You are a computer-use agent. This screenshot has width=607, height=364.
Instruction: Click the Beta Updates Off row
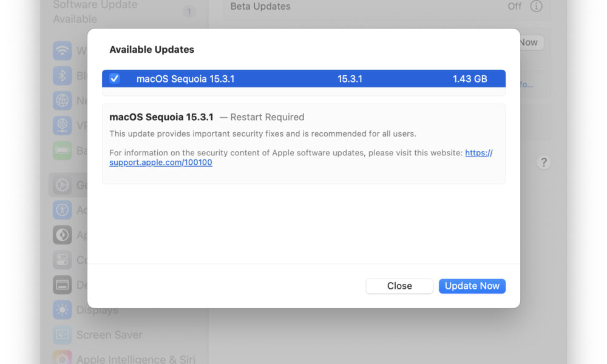click(386, 7)
